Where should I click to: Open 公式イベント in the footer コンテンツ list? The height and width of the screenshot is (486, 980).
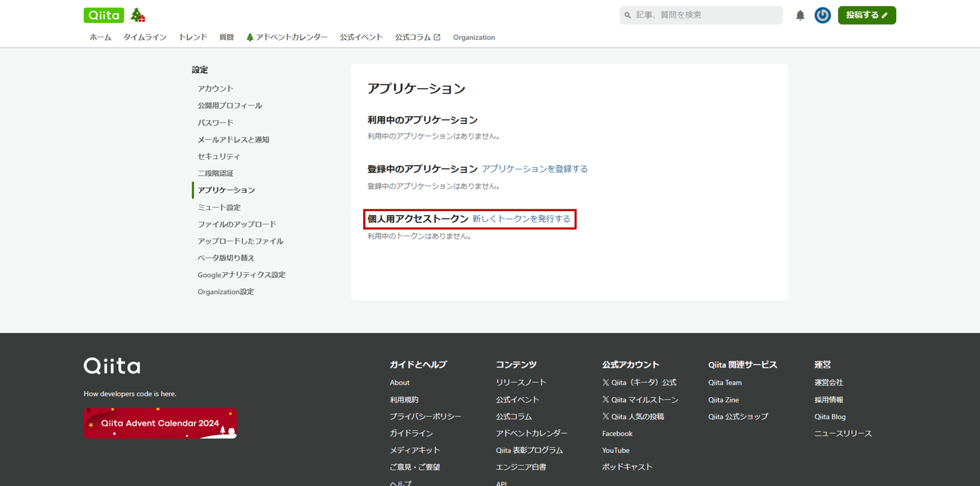pos(518,400)
